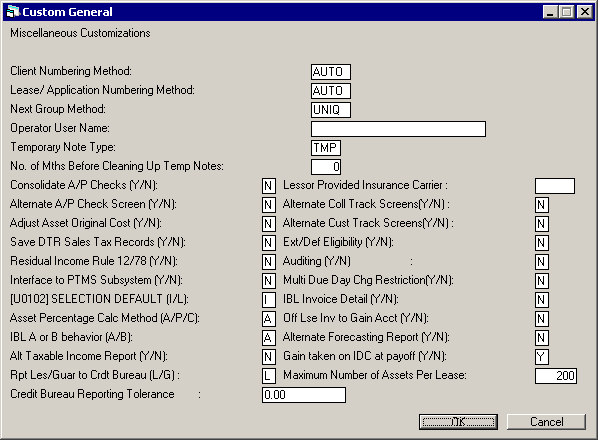Click the empty Operator User Name field
The image size is (598, 440).
(x=398, y=129)
